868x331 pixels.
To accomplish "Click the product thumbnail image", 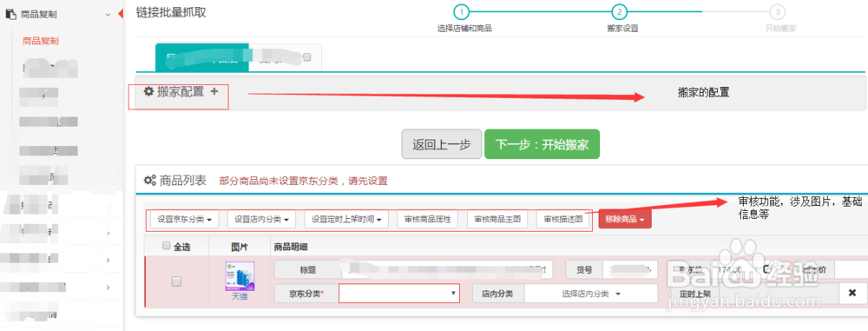I will point(240,276).
